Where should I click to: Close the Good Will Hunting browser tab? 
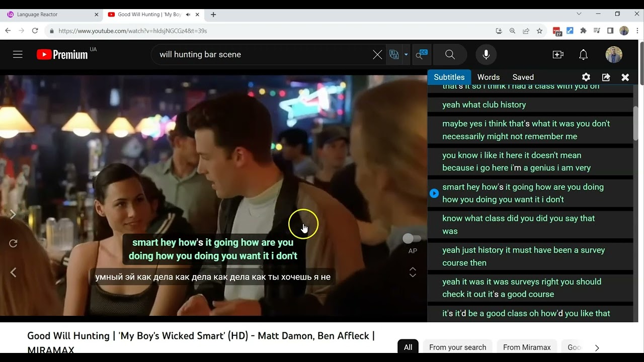pyautogui.click(x=198, y=15)
